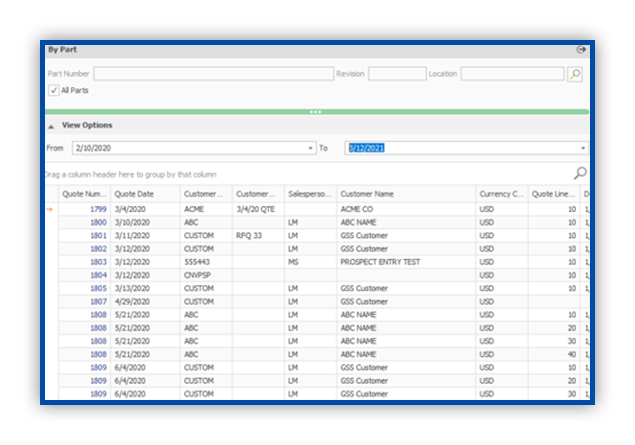Screen dimensions: 635x445
Task: Click the 3/11/2020 quote date cell
Action: tap(145, 236)
